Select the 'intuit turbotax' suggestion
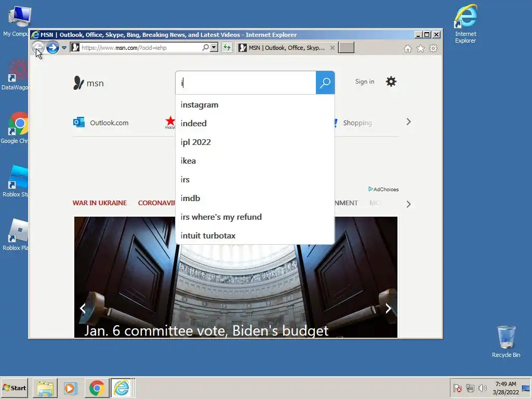Screen dimensions: 532x399 coord(255,235)
